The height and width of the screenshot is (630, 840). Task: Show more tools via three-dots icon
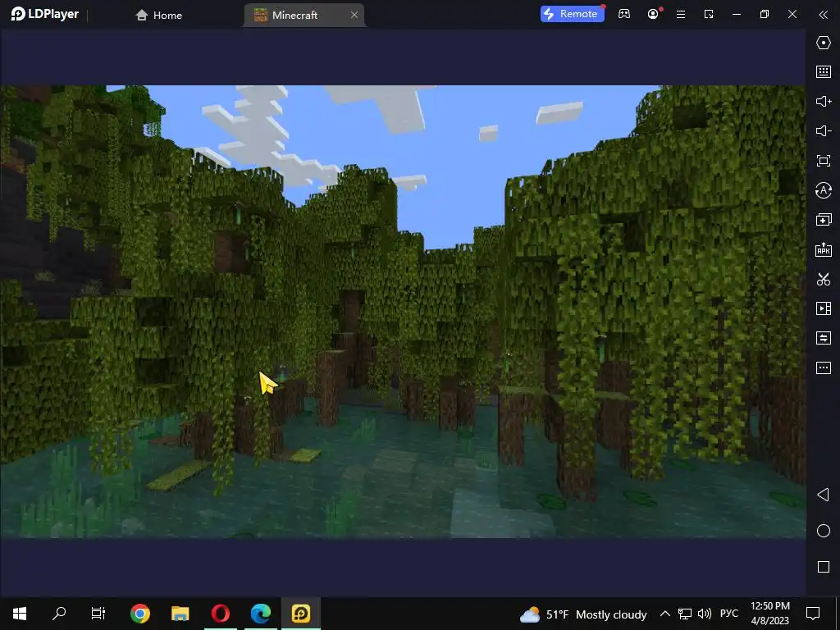coord(824,367)
